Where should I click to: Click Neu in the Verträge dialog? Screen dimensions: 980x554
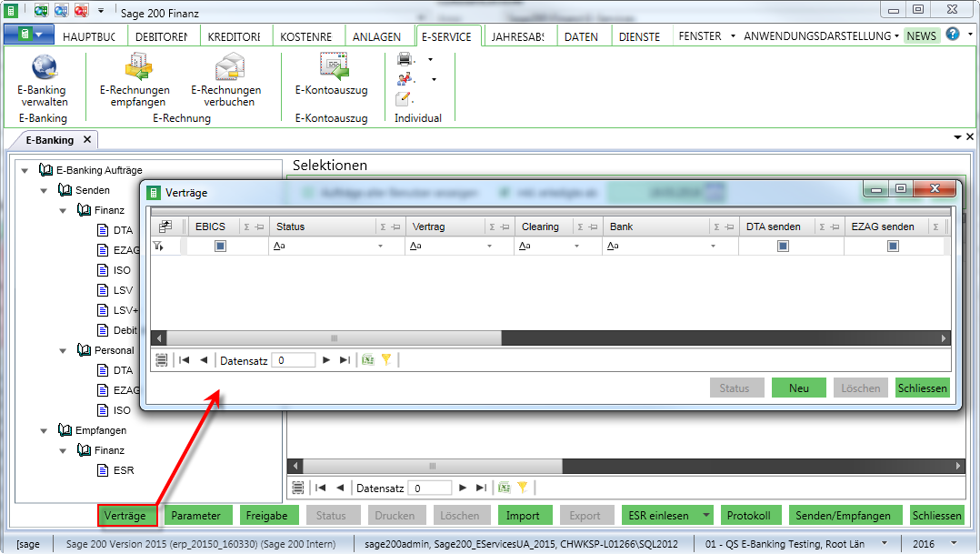pos(799,388)
